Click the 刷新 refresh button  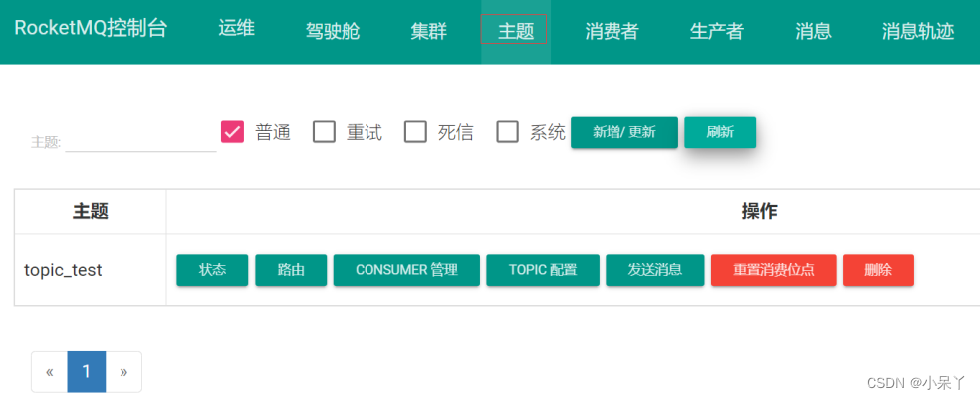pyautogui.click(x=720, y=132)
